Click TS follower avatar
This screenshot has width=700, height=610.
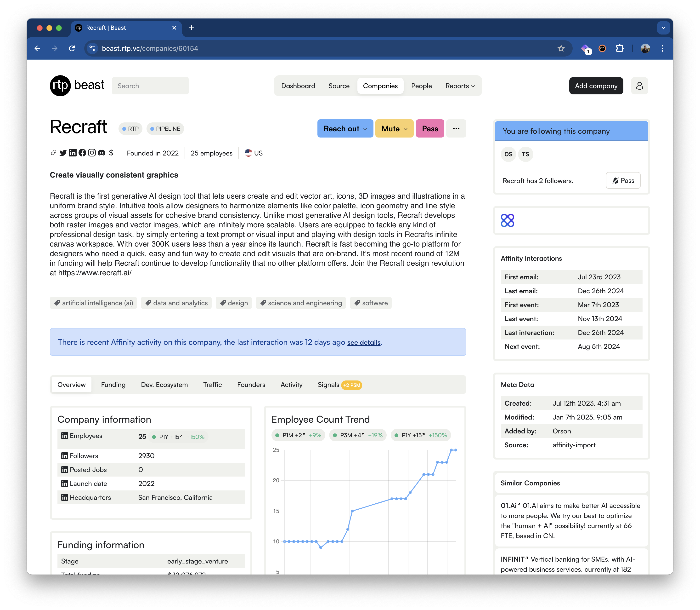click(525, 154)
